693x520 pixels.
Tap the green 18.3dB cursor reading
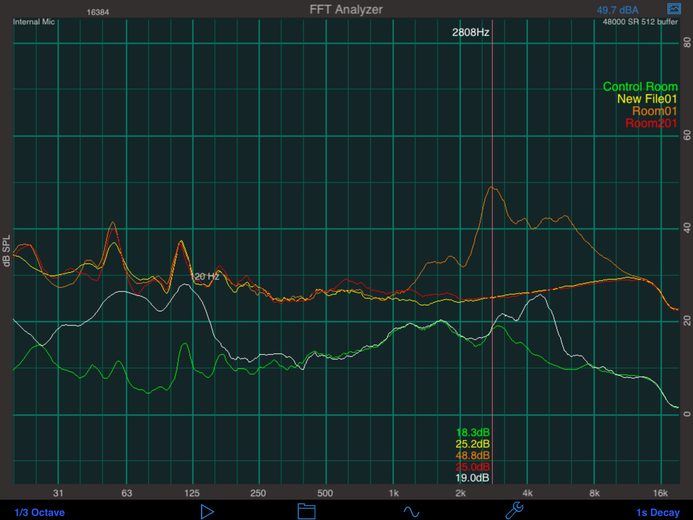(x=472, y=433)
